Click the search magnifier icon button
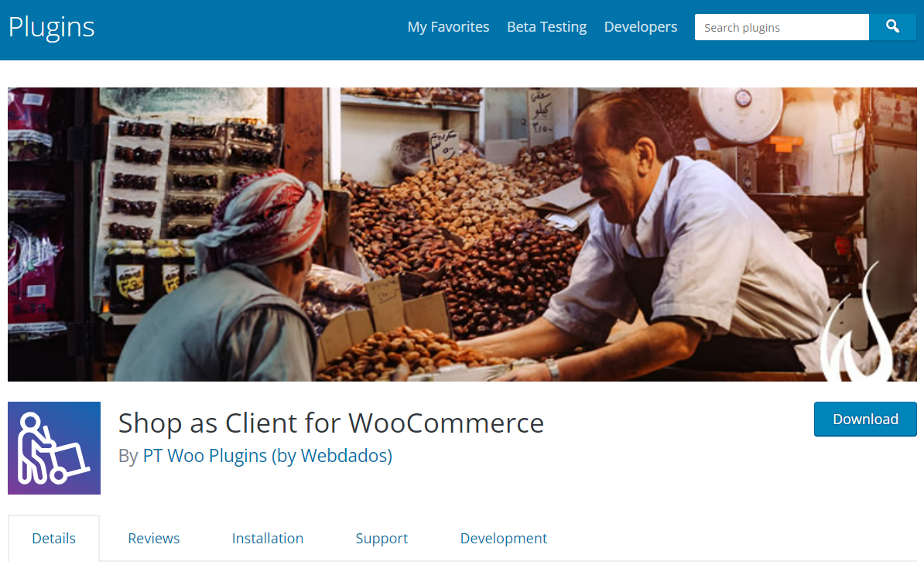 892,27
